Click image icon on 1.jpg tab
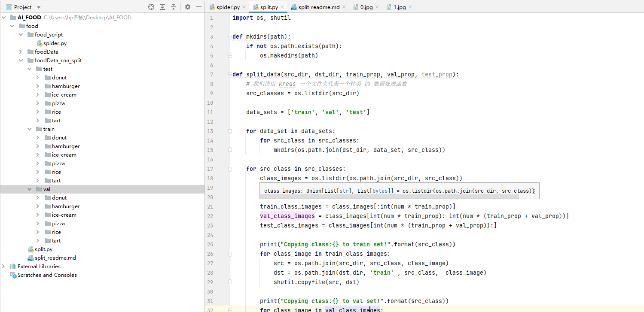The height and width of the screenshot is (312, 644). (x=389, y=7)
